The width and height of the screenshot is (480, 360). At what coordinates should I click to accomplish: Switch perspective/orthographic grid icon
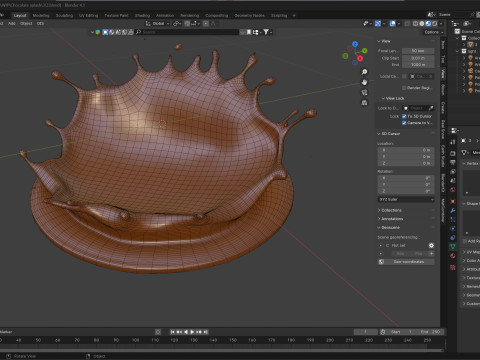pos(364,103)
